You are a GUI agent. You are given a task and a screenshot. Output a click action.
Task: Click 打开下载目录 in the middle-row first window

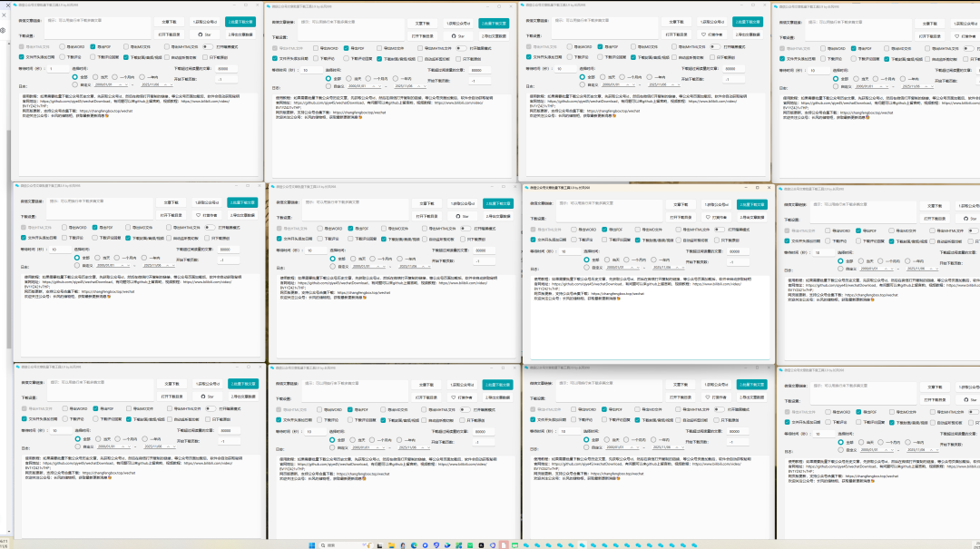(171, 215)
